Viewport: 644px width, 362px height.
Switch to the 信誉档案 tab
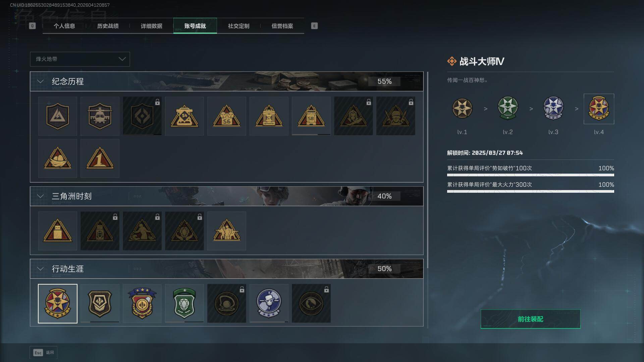pyautogui.click(x=282, y=26)
